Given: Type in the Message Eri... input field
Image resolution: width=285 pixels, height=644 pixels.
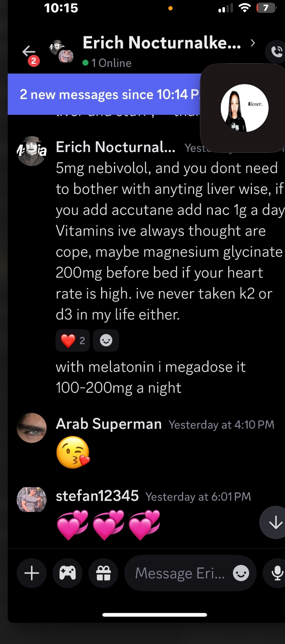Looking at the screenshot, I should click(x=180, y=573).
